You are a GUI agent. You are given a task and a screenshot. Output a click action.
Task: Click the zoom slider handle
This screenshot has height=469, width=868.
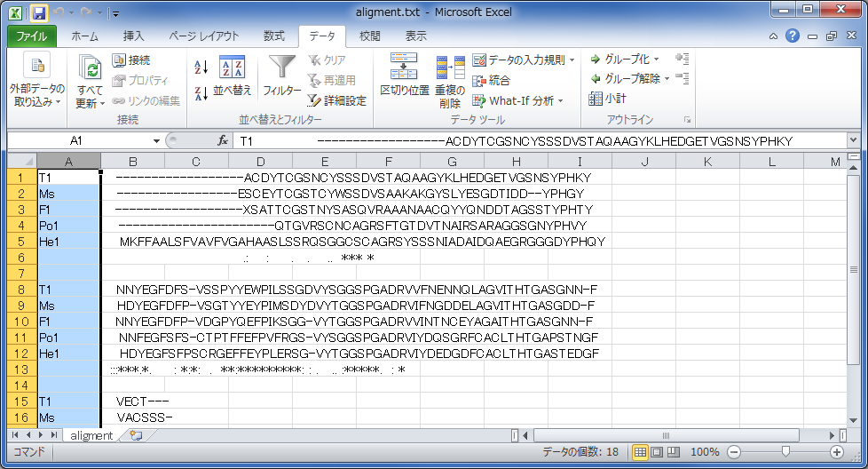785,452
